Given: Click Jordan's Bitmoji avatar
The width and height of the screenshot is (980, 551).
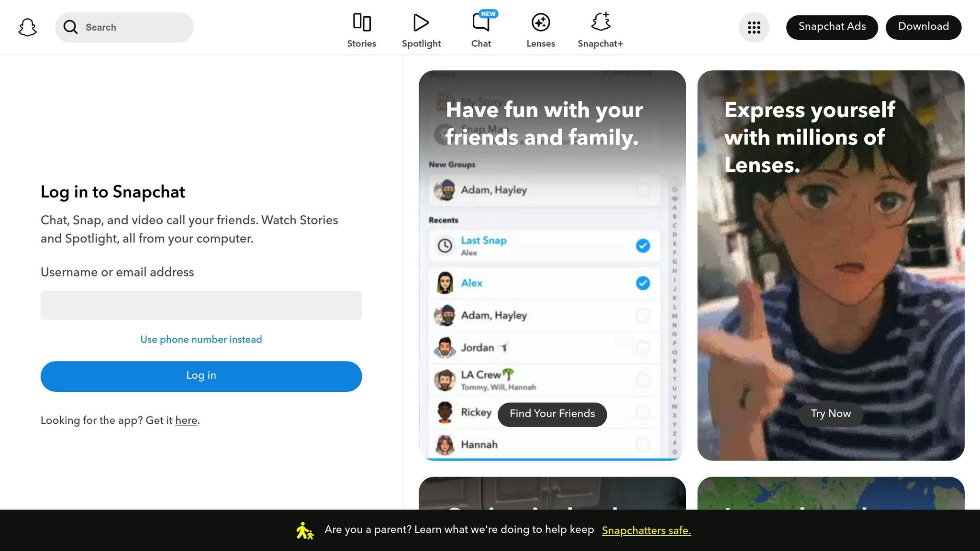Looking at the screenshot, I should click(445, 348).
